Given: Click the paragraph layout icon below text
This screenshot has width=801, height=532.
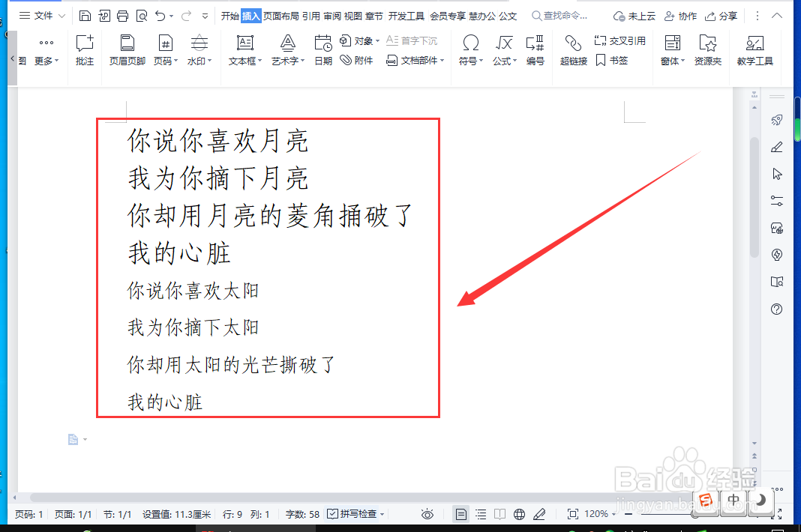Looking at the screenshot, I should point(73,439).
